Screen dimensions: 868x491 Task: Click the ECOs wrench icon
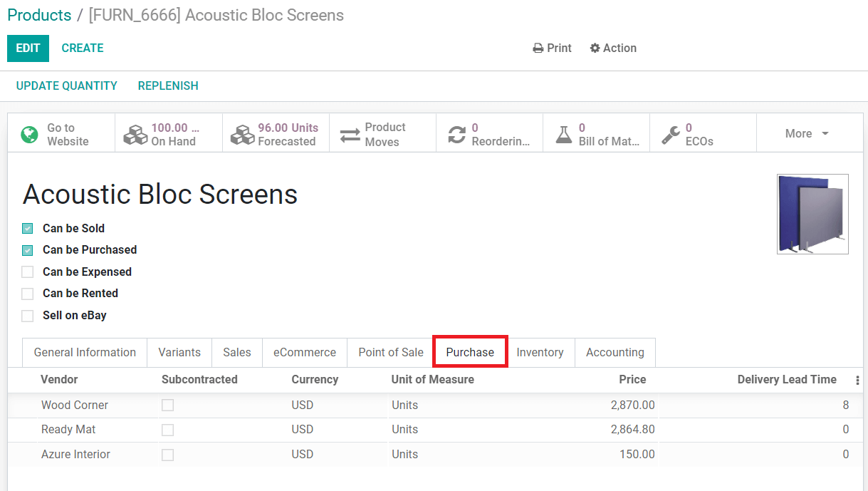click(670, 134)
